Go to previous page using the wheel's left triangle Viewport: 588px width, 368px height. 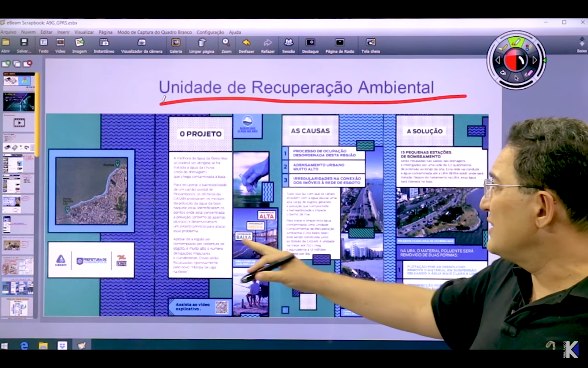[497, 60]
